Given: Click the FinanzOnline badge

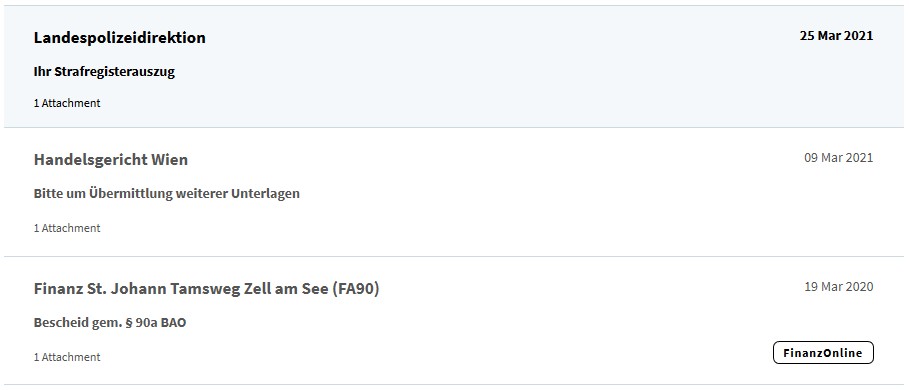Looking at the screenshot, I should pos(823,352).
